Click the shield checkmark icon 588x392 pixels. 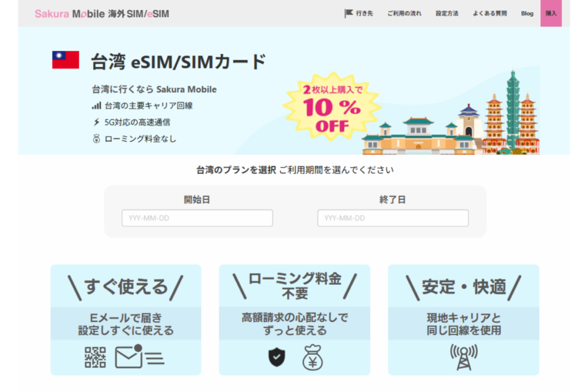277,357
